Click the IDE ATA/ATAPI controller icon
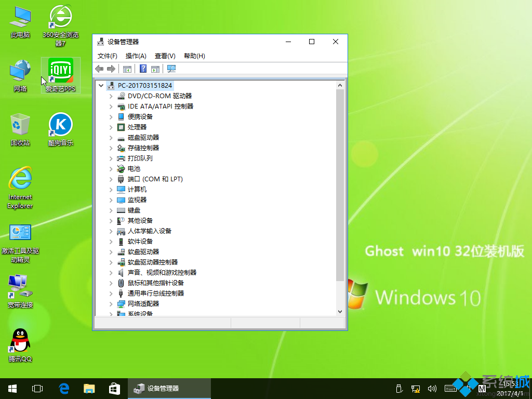This screenshot has width=532, height=399. click(x=121, y=107)
